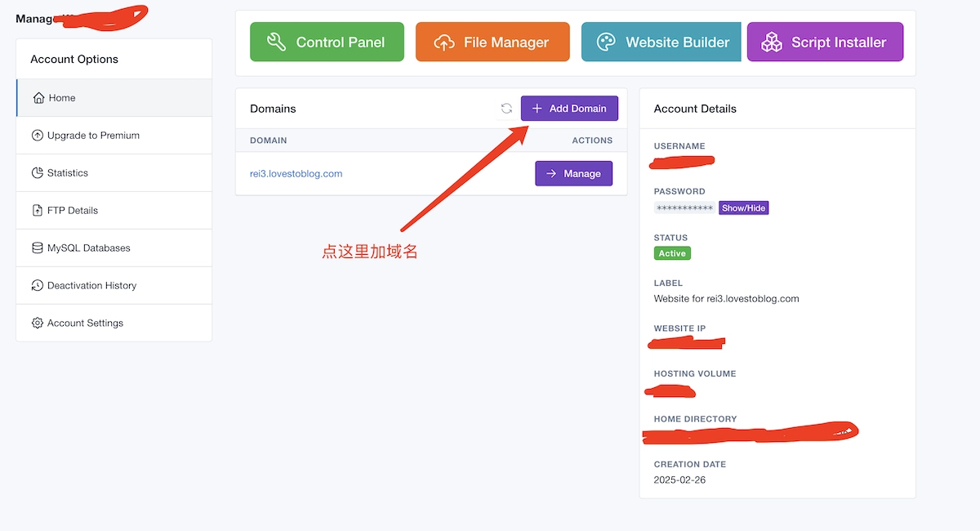Click the File Manager button label
Screen dimensions: 980x531
[x=506, y=42]
